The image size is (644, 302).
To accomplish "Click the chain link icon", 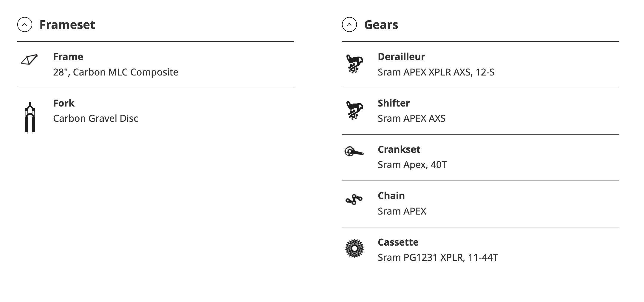I will [x=354, y=199].
